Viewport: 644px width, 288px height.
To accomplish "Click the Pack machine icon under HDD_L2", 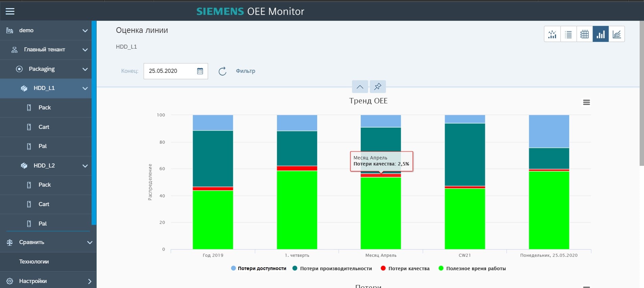I will pyautogui.click(x=29, y=185).
